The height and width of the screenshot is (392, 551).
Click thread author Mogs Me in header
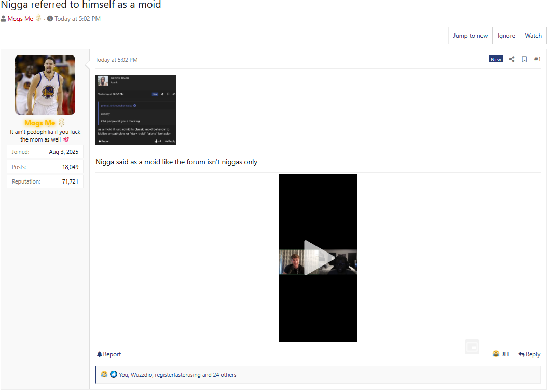(x=20, y=19)
